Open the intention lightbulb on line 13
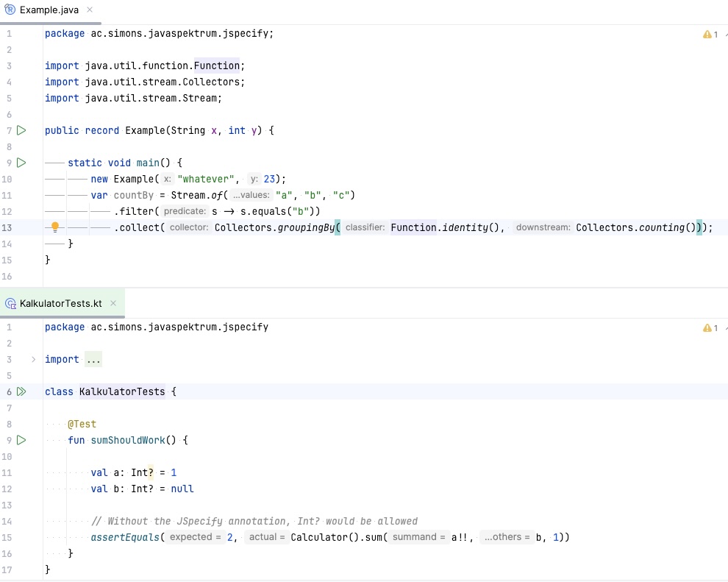This screenshot has width=728, height=582. (x=54, y=227)
